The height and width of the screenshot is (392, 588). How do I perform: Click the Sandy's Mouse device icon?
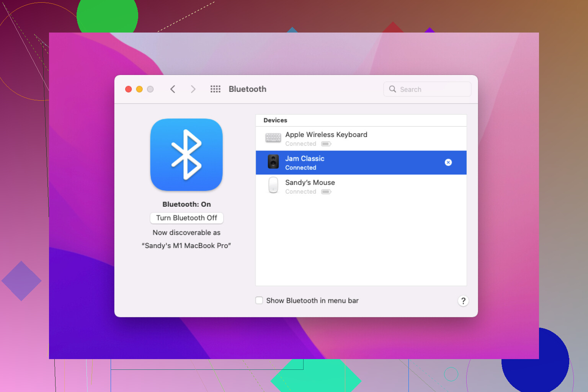click(x=273, y=185)
